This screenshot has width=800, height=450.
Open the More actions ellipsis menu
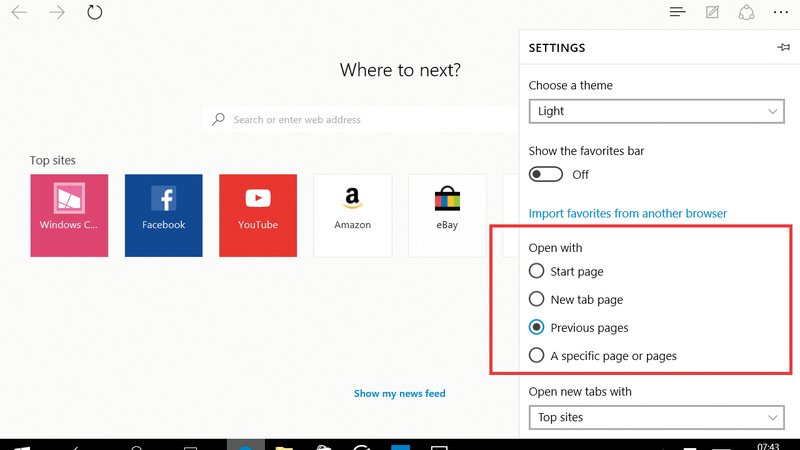click(x=780, y=13)
